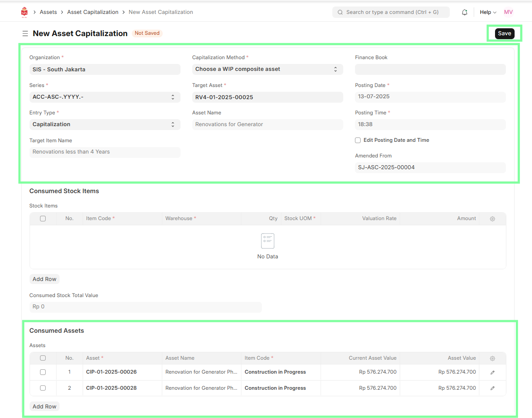The height and width of the screenshot is (418, 532).
Task: Edit row 2 asset with pencil icon
Action: [x=492, y=388]
